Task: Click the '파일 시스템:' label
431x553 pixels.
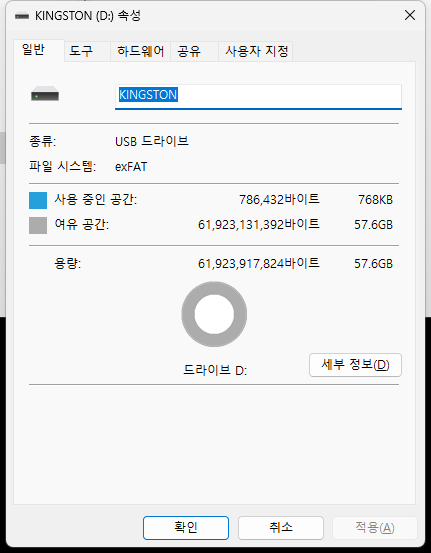Action: (62, 166)
